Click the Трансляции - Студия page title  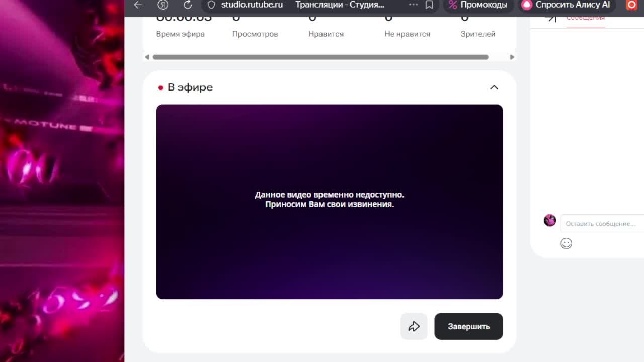(x=340, y=5)
